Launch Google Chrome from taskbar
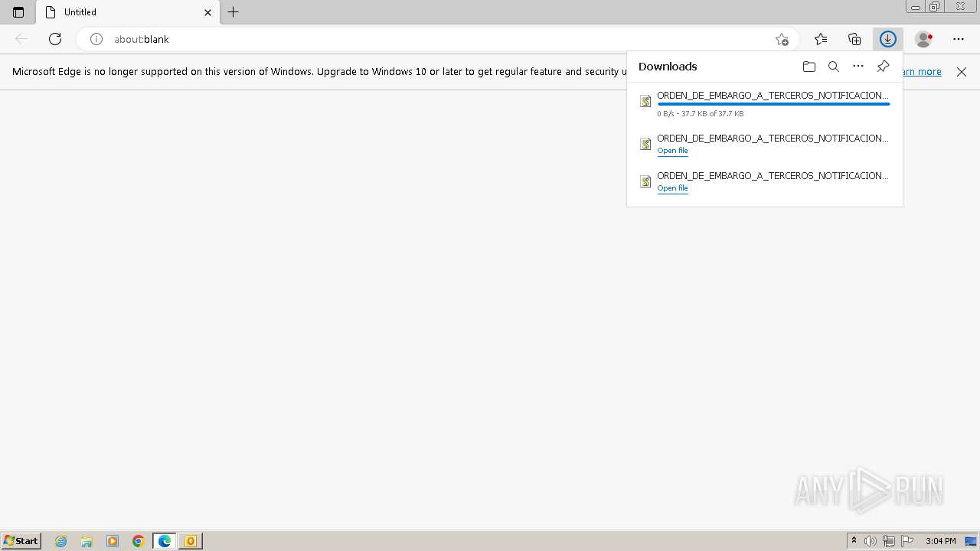 [x=139, y=541]
